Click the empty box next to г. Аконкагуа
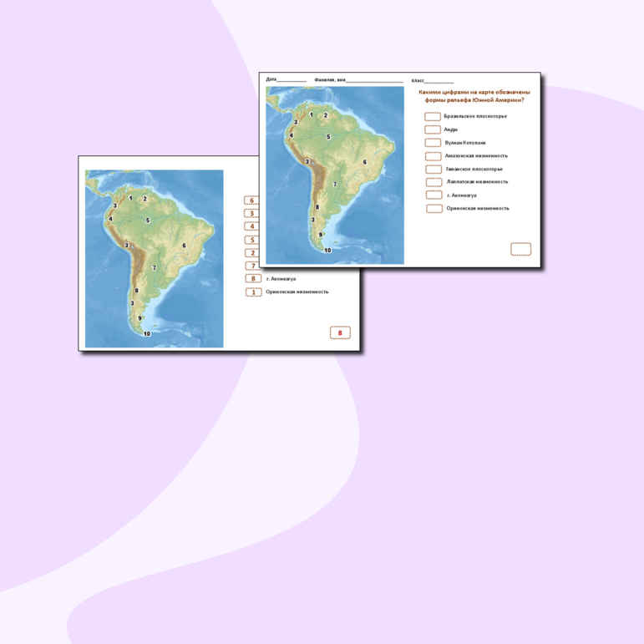Image resolution: width=644 pixels, height=644 pixels. point(434,195)
